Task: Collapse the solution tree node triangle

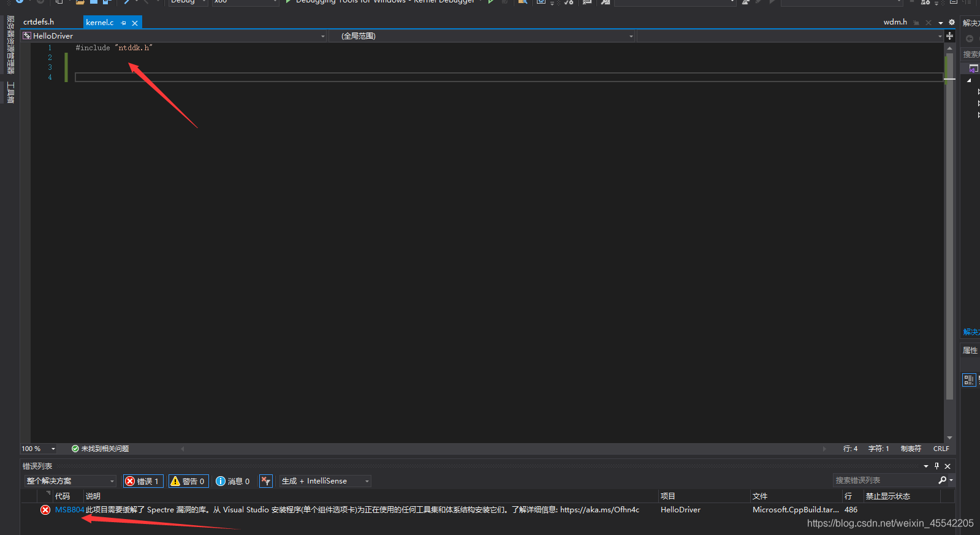Action: (x=969, y=80)
